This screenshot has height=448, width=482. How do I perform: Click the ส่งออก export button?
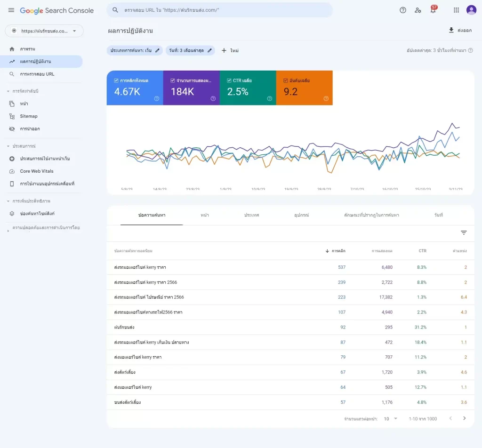460,30
